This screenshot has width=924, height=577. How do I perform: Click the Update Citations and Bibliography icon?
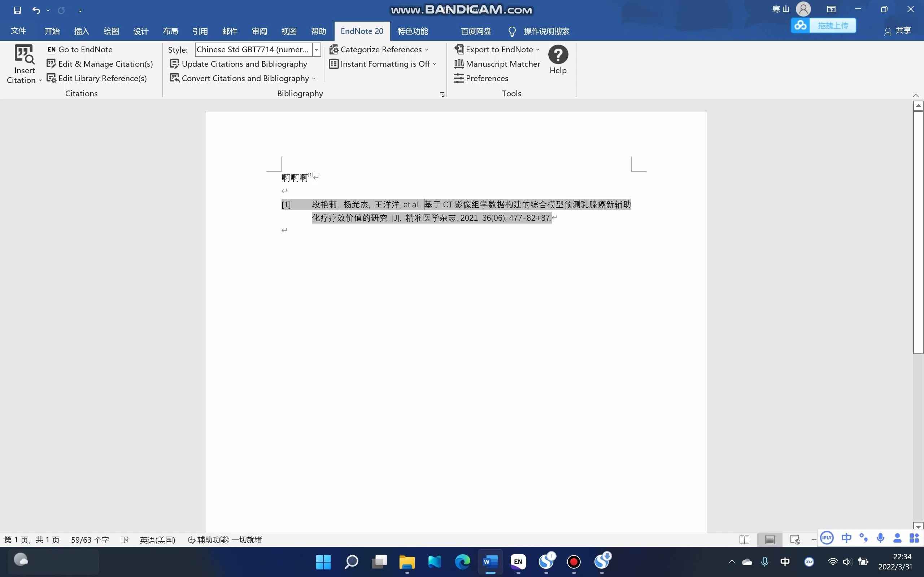175,63
